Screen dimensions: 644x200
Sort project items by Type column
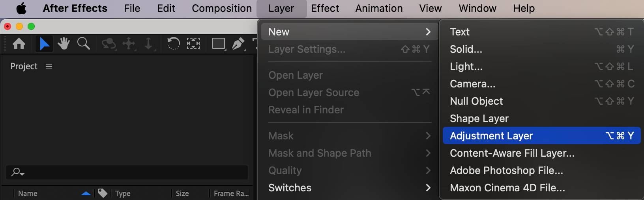[x=123, y=193]
